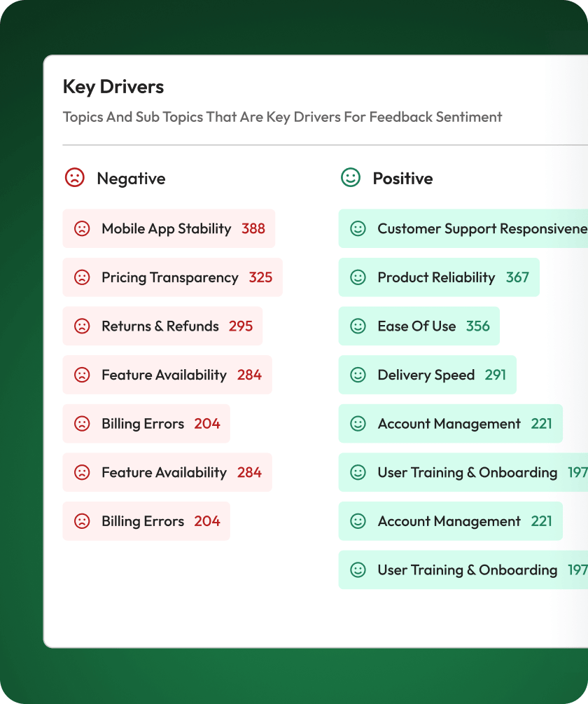Click the 388 count on Mobile App Stability
Screen dimensions: 588x704
click(x=253, y=228)
